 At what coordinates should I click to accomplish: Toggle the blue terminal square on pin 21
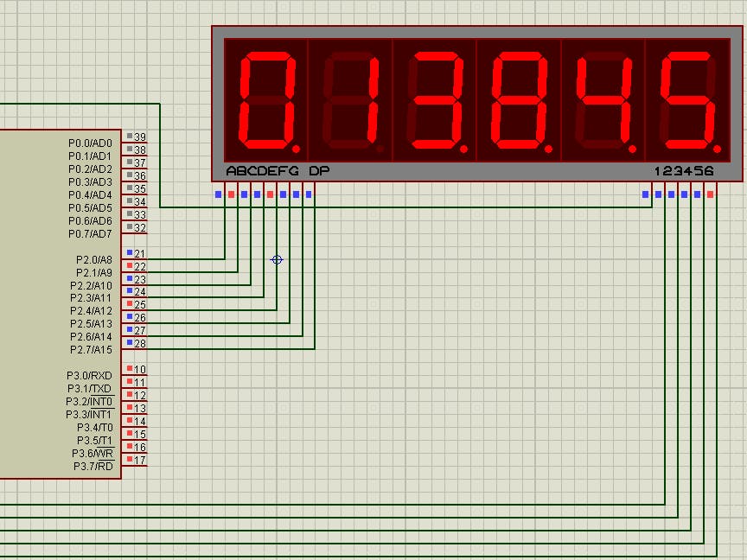coord(128,252)
